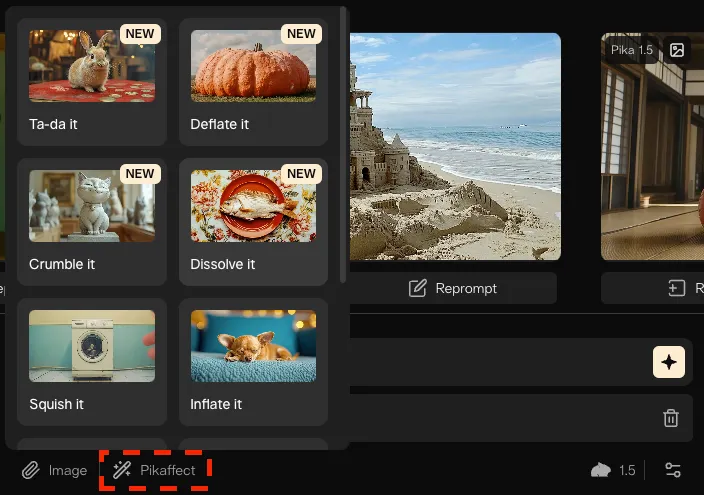Open the rabbit thumbnail for Ta-da it
This screenshot has height=495, width=704.
(92, 66)
